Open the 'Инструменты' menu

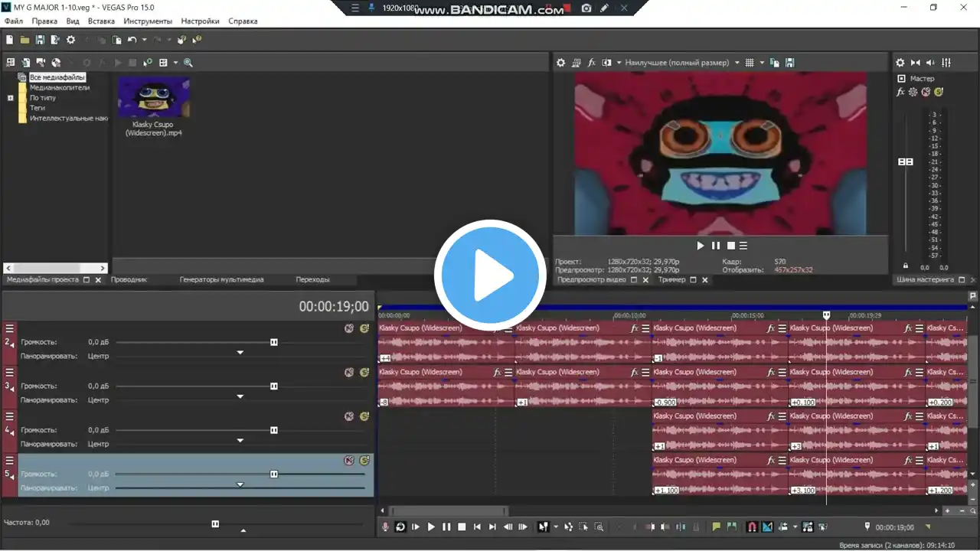click(x=148, y=21)
